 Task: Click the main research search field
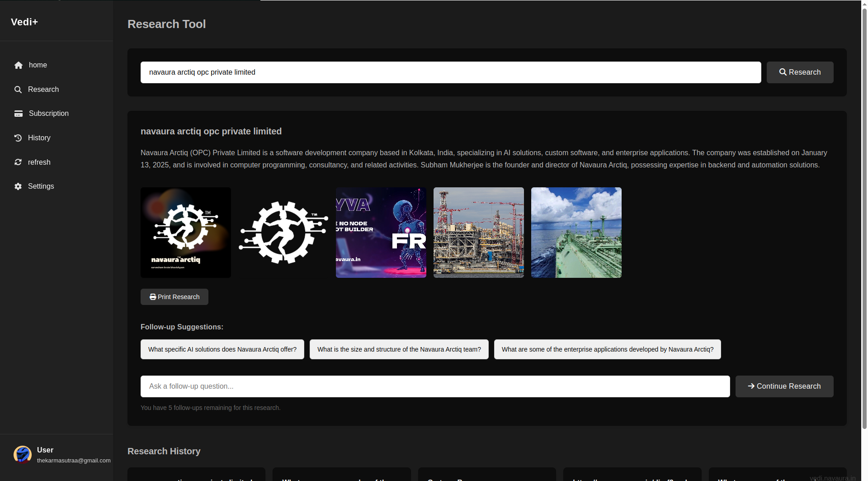451,72
